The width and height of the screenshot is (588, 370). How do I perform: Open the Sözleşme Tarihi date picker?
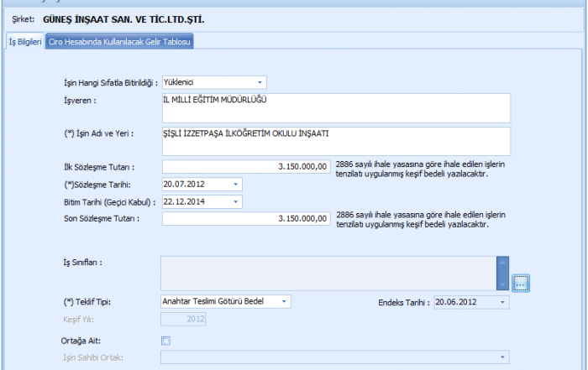coord(235,184)
